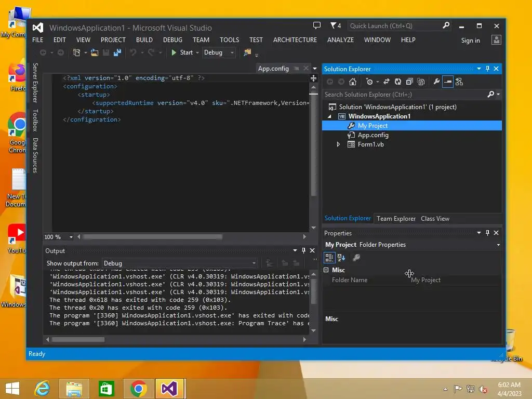532x399 pixels.
Task: Select the App.config file in Solution Explorer
Action: pos(373,135)
